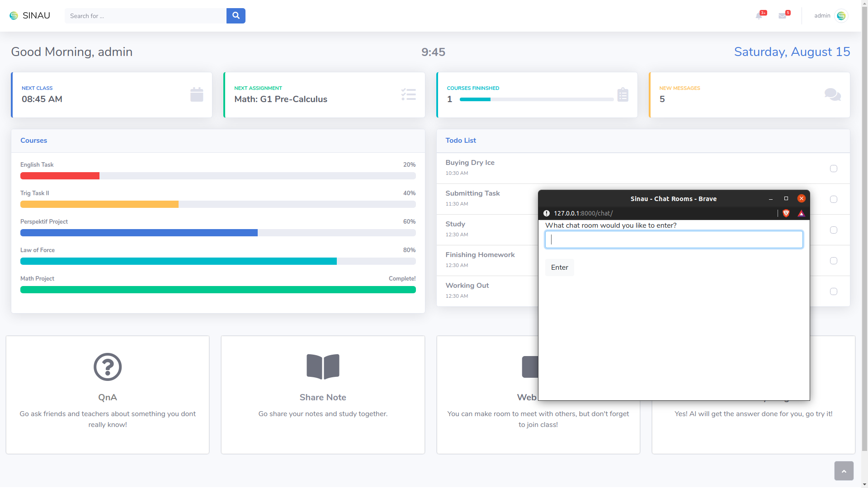Click the QnA question mark icon
The image size is (868, 488).
108,366
